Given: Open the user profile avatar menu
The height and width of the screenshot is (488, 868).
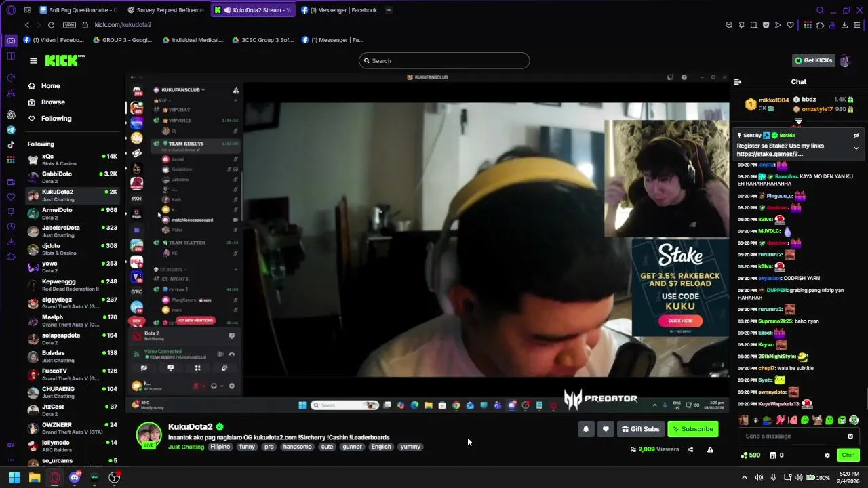Looking at the screenshot, I should (x=845, y=60).
